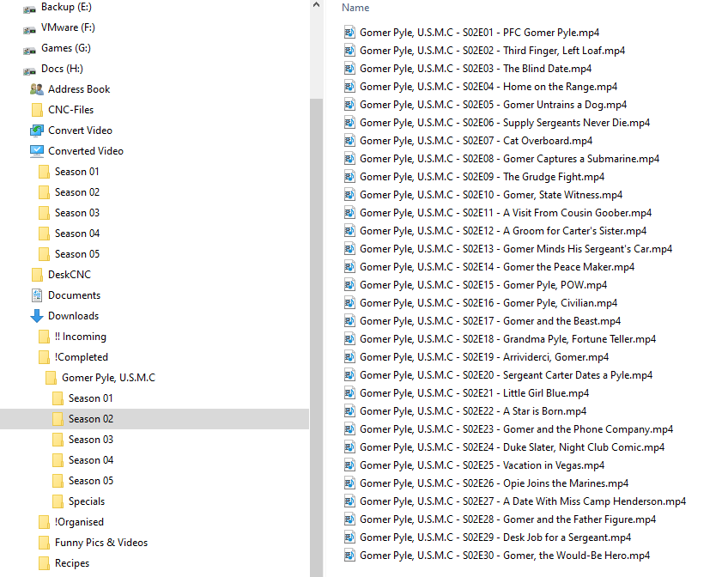The height and width of the screenshot is (577, 728).
Task: Click the Games (G:) drive icon
Action: (x=28, y=47)
